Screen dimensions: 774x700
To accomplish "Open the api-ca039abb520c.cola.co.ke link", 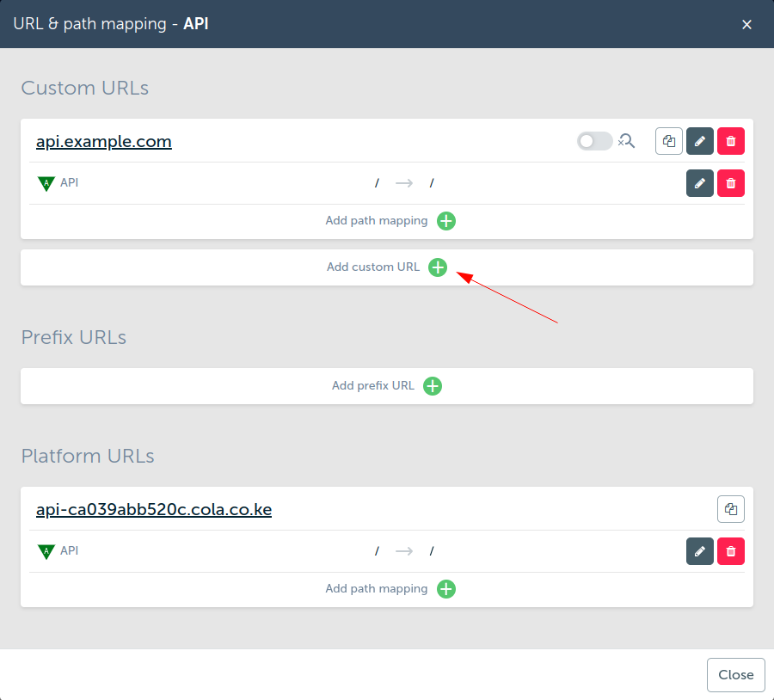I will tap(154, 510).
